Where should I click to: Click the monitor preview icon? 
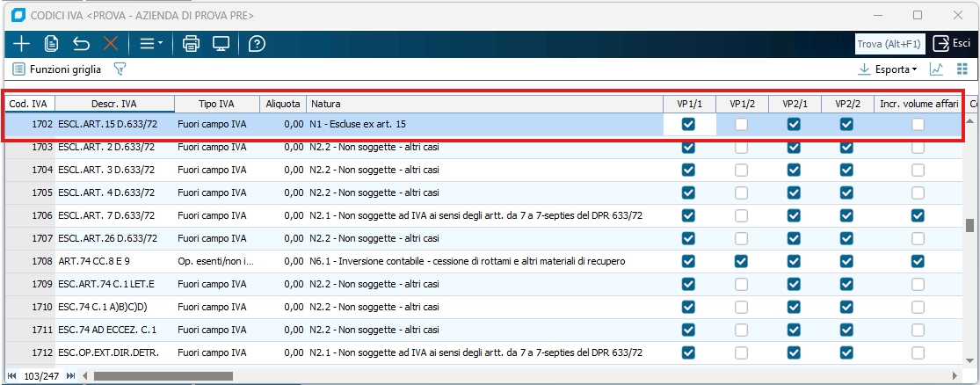pyautogui.click(x=221, y=44)
